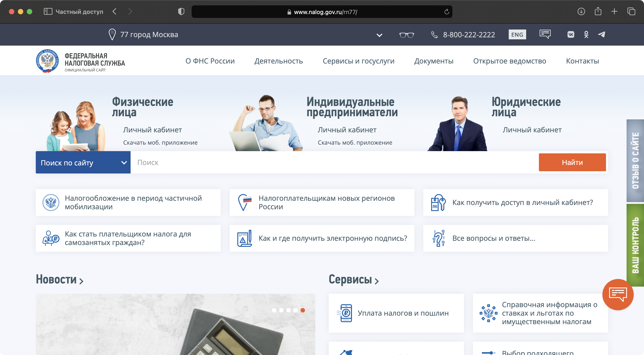644x355 pixels.
Task: Click 'Скачать моб. приложение' under Индивидуальные предприниматели
Action: [x=355, y=142]
